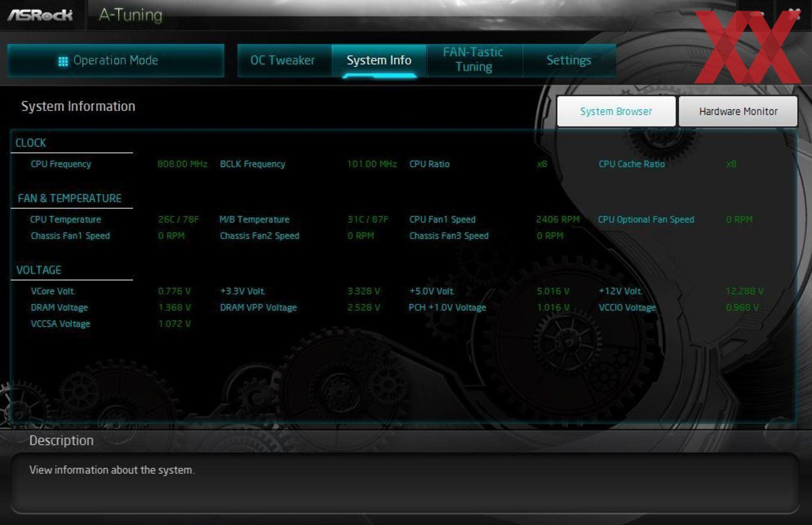Switch to the OC Tweaker tab

coord(282,61)
